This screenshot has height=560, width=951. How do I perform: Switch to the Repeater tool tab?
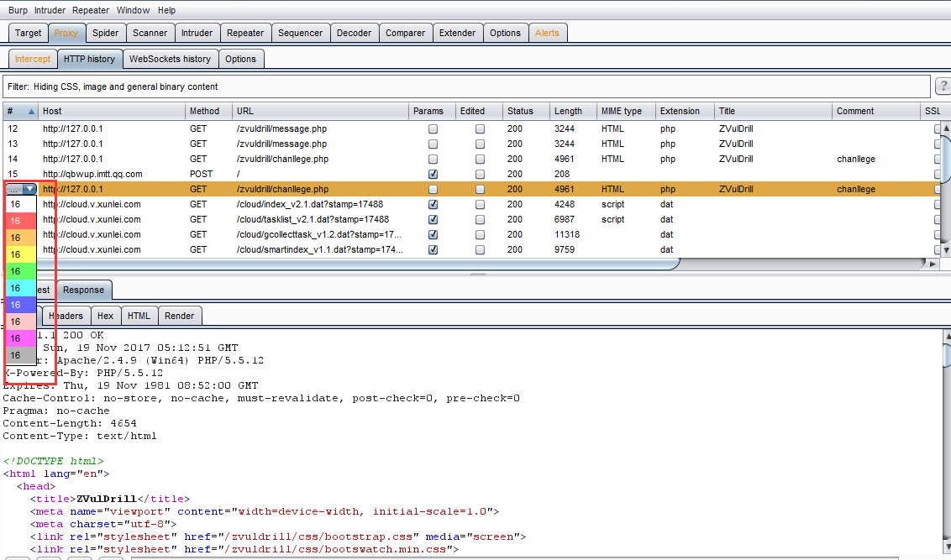click(245, 33)
